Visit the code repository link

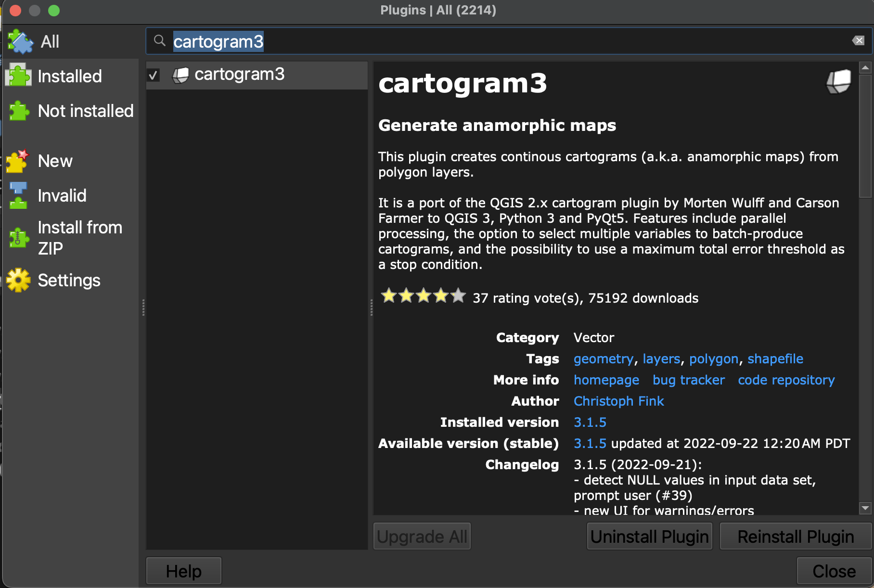(786, 380)
